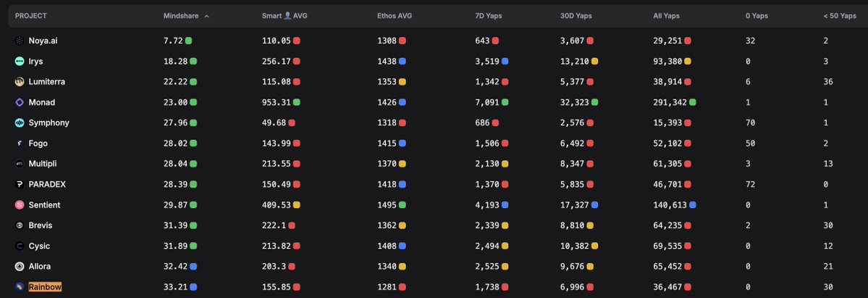Open the Fogo project name
868x298 pixels.
38,143
